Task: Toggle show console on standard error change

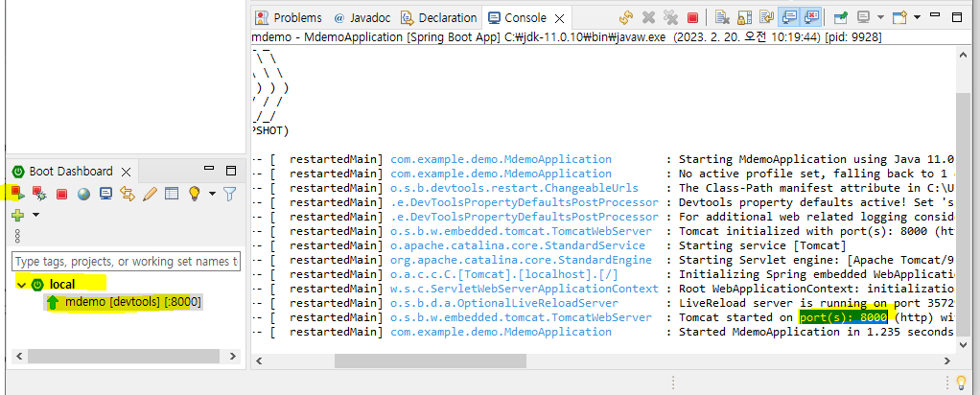Action: coord(811,17)
